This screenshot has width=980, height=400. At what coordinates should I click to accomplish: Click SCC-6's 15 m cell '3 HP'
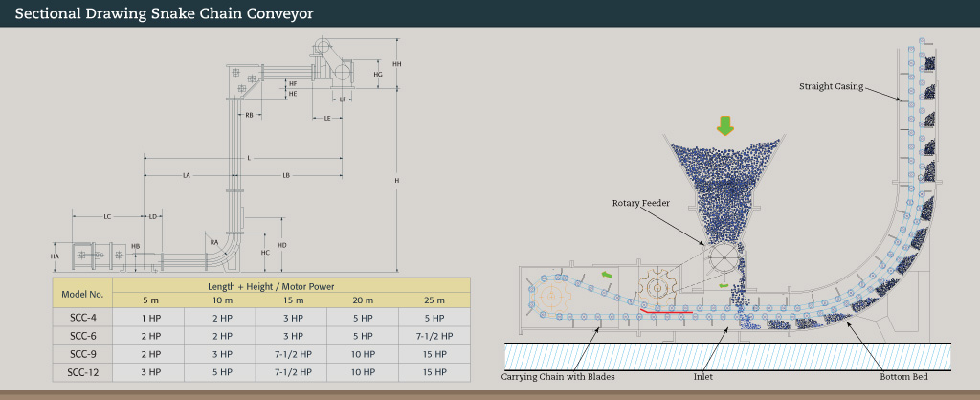[x=291, y=336]
